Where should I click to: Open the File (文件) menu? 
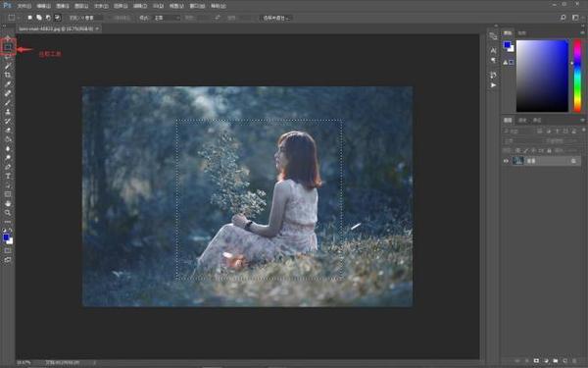(24, 6)
